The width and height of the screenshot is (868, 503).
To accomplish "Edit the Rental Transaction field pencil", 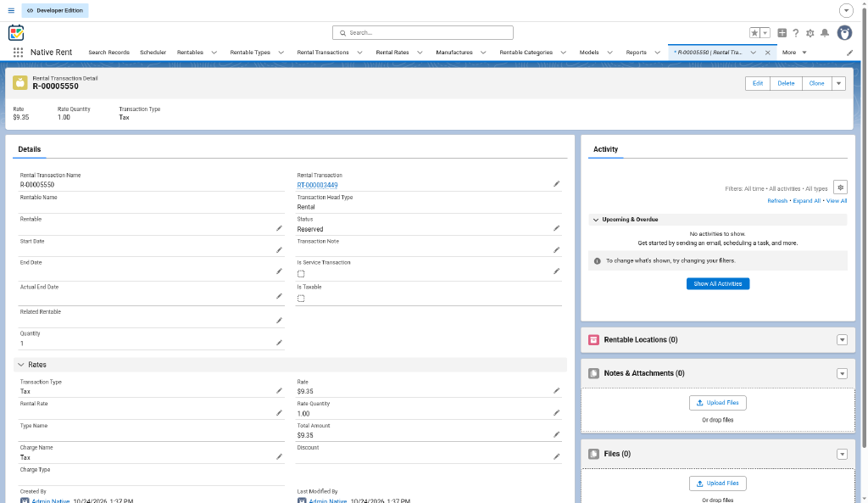I will coord(556,184).
